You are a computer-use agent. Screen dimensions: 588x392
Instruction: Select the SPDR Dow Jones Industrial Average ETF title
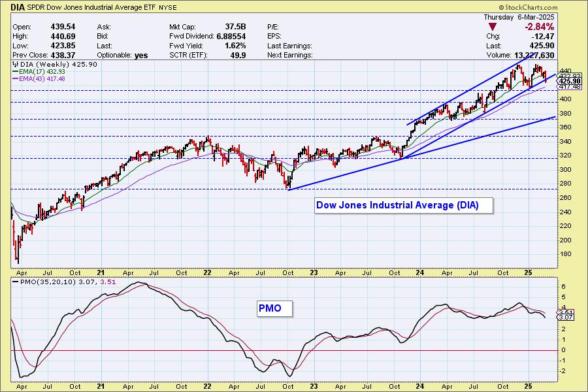pyautogui.click(x=91, y=7)
